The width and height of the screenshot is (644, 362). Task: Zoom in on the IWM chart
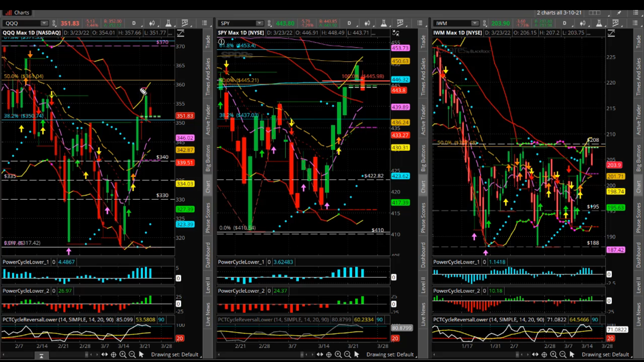pyautogui.click(x=553, y=354)
